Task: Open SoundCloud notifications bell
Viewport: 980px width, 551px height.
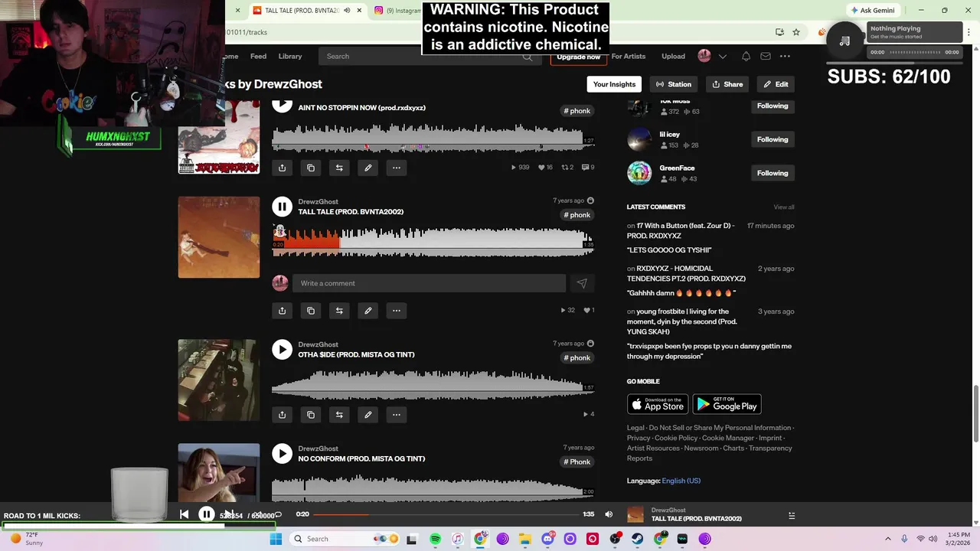Action: click(x=746, y=56)
